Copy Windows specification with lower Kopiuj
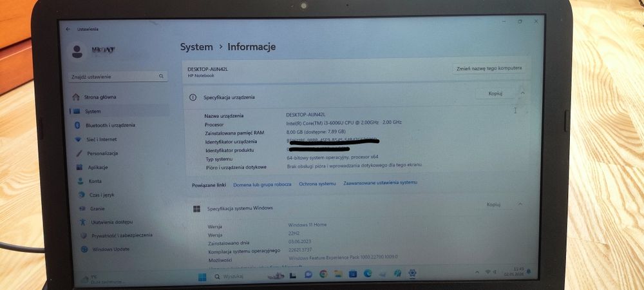This screenshot has height=290, width=644. [x=493, y=204]
